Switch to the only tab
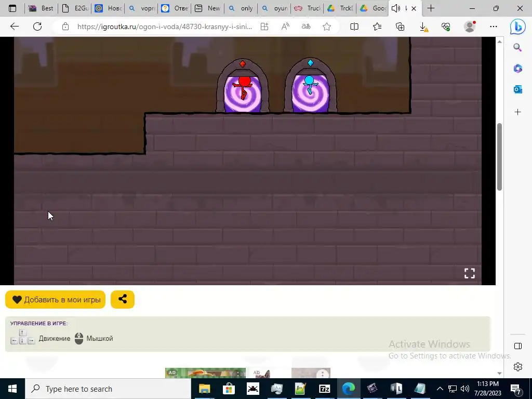The height and width of the screenshot is (399, 532). 241,8
